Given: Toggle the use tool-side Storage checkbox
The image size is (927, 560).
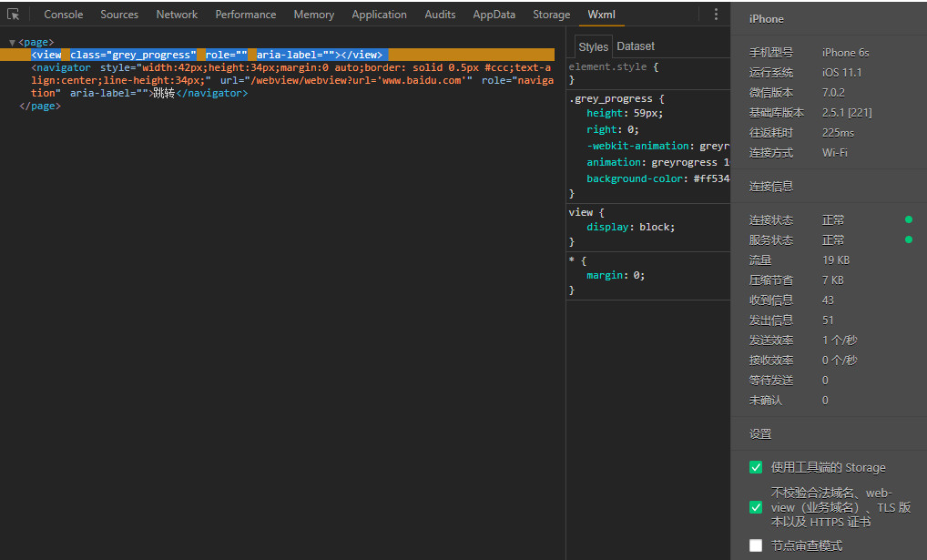Looking at the screenshot, I should click(x=755, y=467).
